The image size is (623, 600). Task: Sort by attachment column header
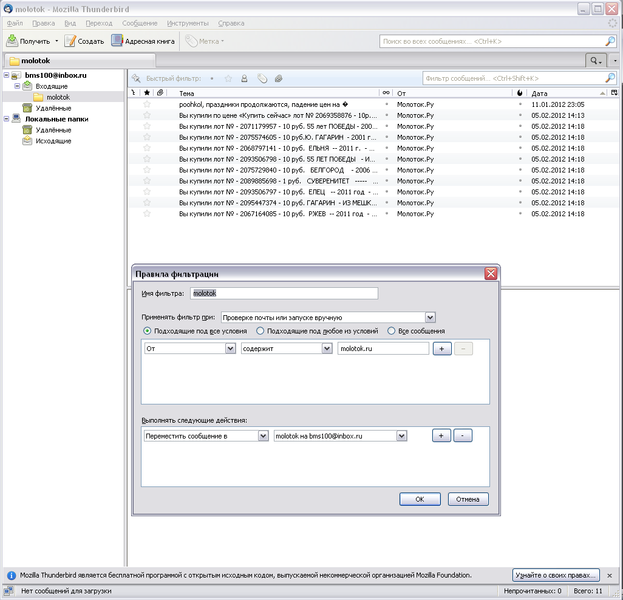click(160, 93)
